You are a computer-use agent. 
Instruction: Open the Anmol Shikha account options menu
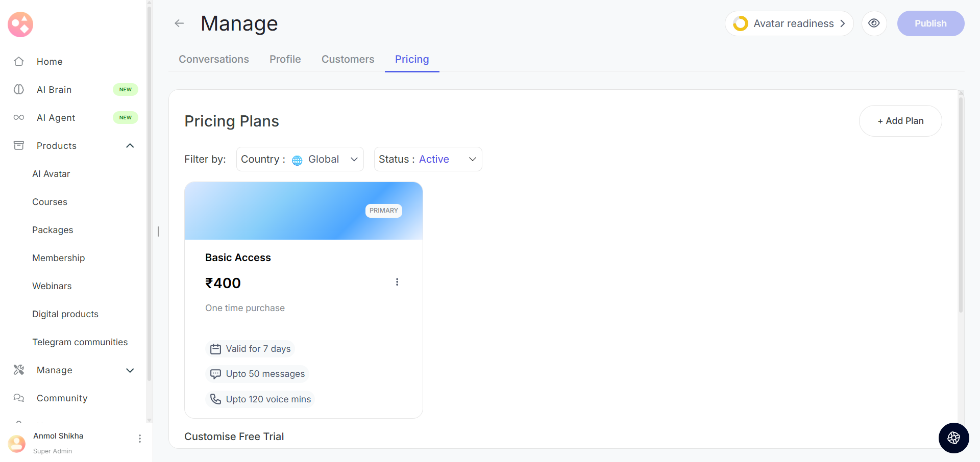click(x=140, y=439)
